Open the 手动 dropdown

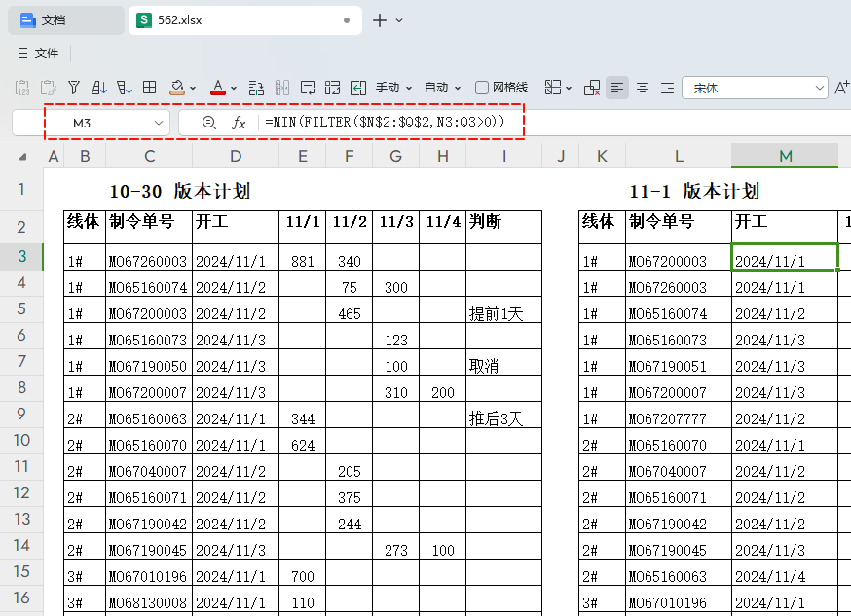point(394,88)
